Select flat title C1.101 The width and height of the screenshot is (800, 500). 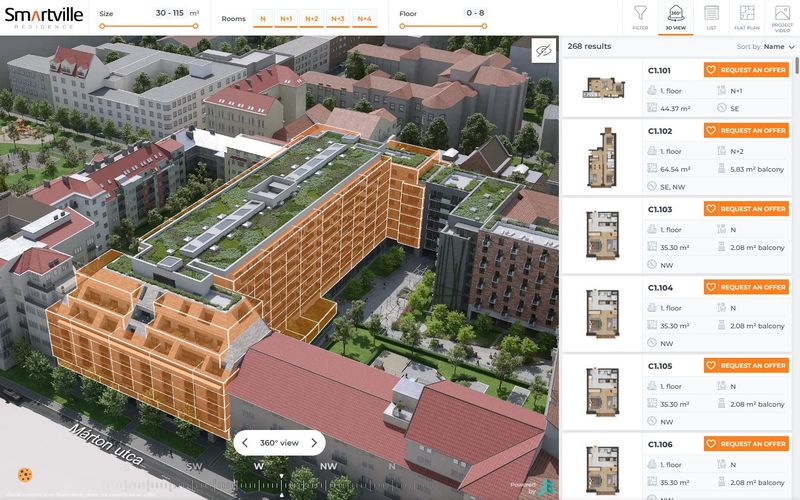click(659, 70)
